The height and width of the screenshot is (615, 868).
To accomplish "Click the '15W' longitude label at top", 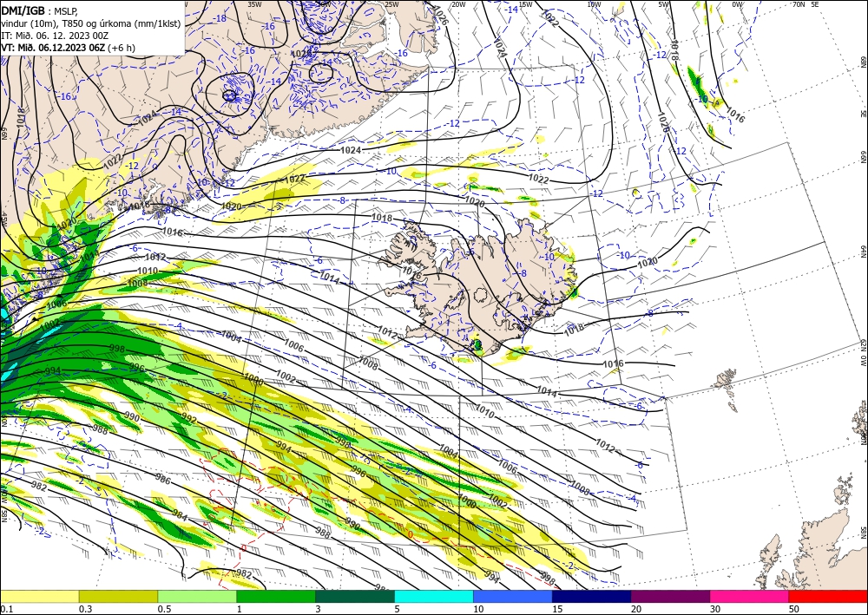I will (525, 4).
